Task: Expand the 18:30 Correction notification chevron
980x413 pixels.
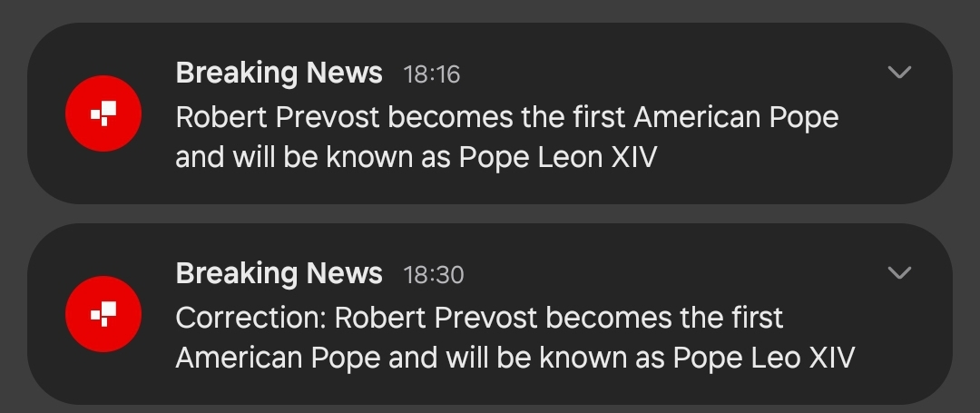Action: coord(899,273)
